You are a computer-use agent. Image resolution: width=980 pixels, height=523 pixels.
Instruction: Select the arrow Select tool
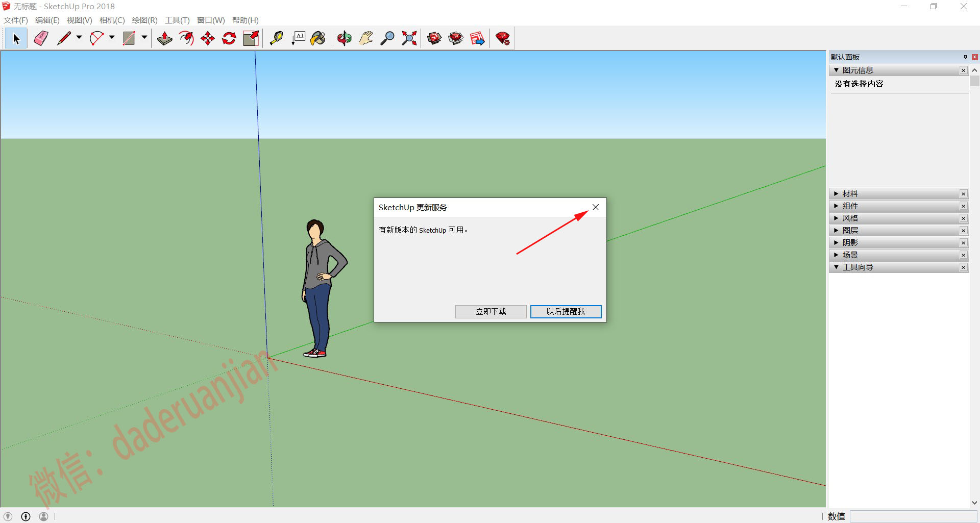(x=16, y=38)
